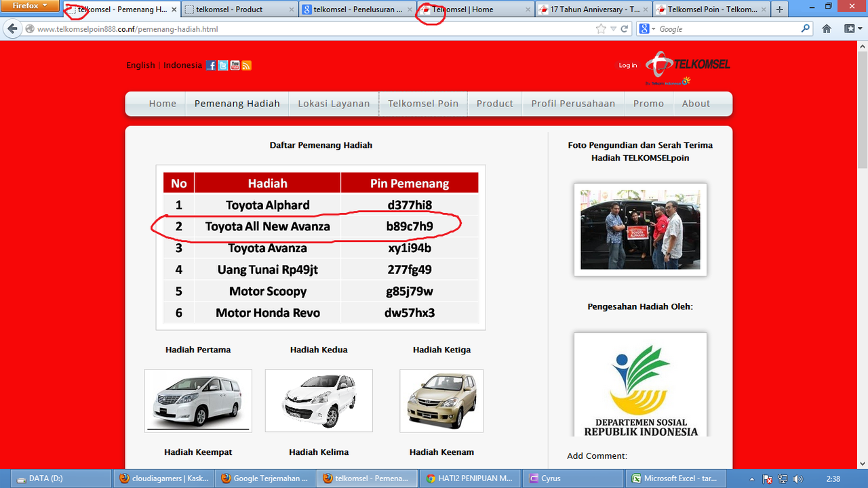Click the pin g85j79w cell

pyautogui.click(x=410, y=291)
